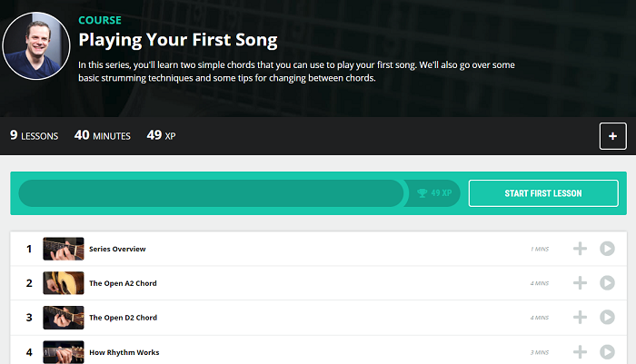Play The Open A2 Chord lesson
This screenshot has width=636, height=364.
(608, 283)
